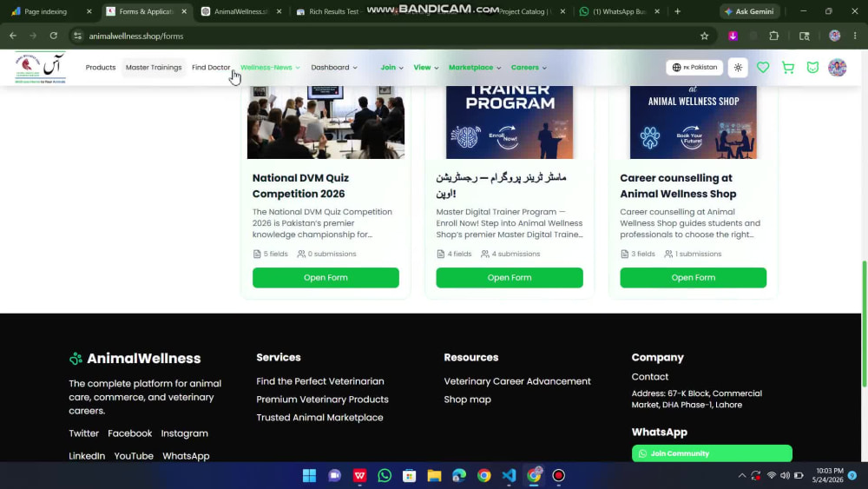The image size is (868, 489).
Task: Open the Chrome extensions puzzle icon
Action: (774, 36)
